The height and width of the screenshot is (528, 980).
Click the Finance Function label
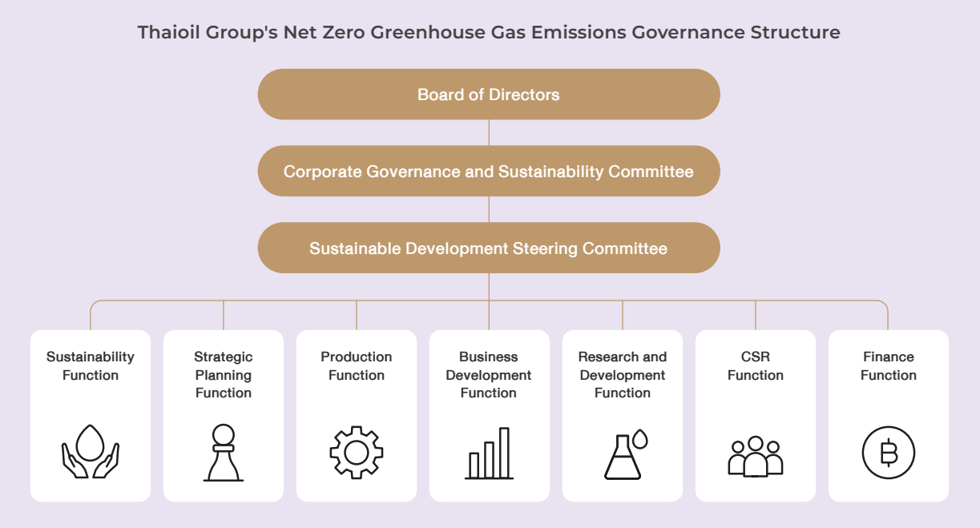(888, 366)
